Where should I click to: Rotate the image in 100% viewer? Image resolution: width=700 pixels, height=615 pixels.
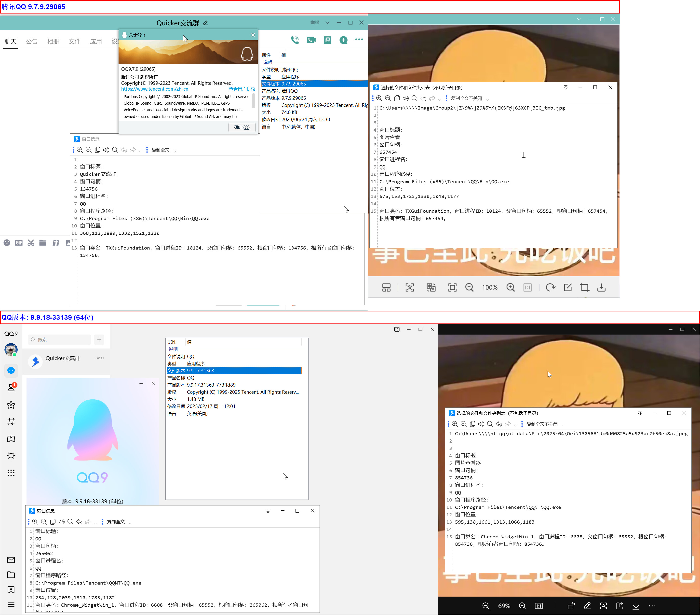tap(550, 287)
